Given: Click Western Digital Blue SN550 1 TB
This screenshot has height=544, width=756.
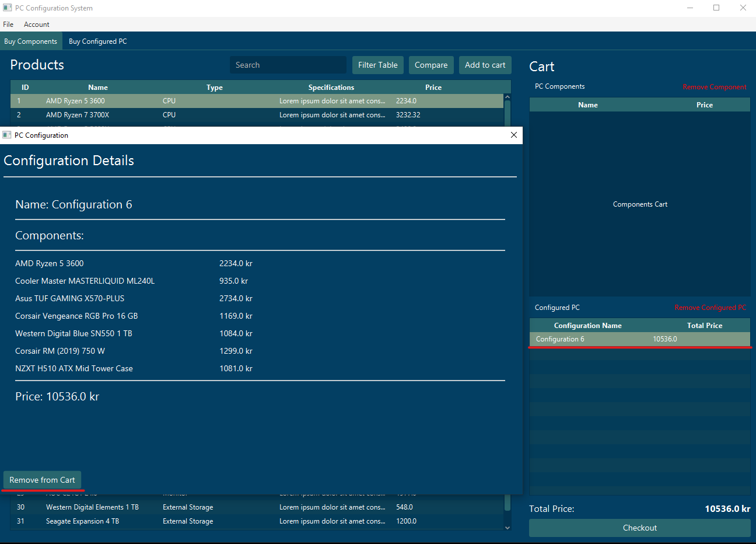Looking at the screenshot, I should coord(73,333).
